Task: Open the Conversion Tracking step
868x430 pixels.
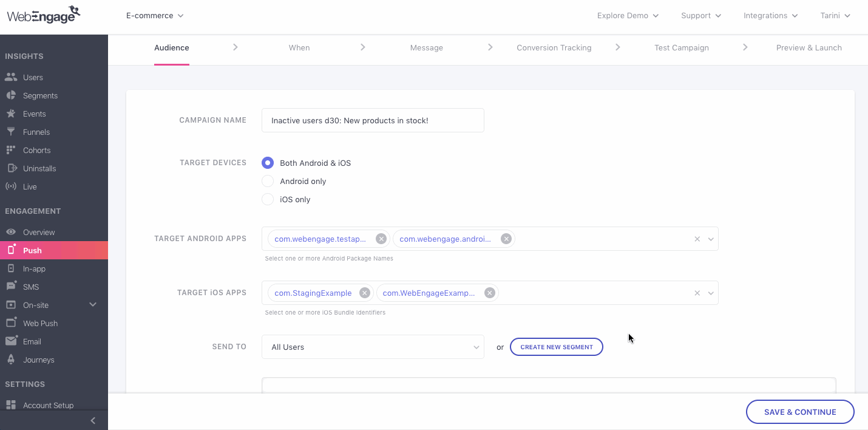Action: coord(554,48)
